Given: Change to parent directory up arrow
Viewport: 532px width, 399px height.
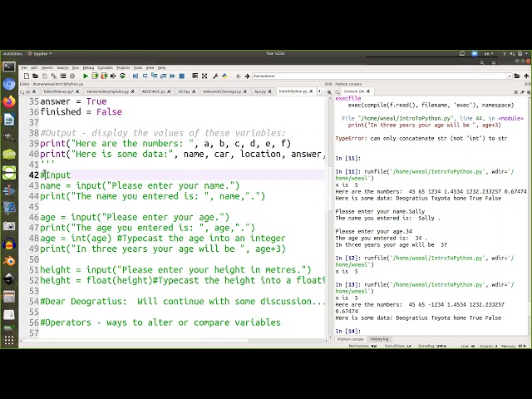Looking at the screenshot, I should [526, 76].
